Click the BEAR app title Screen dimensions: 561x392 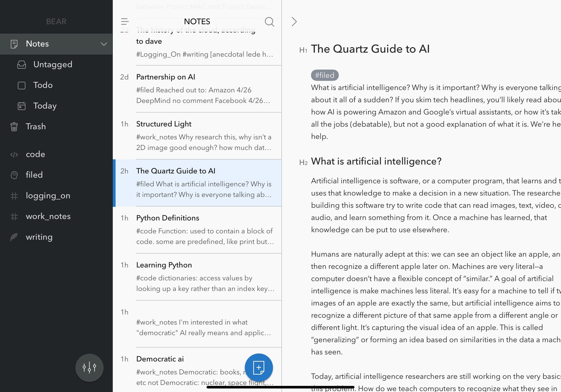(56, 21)
